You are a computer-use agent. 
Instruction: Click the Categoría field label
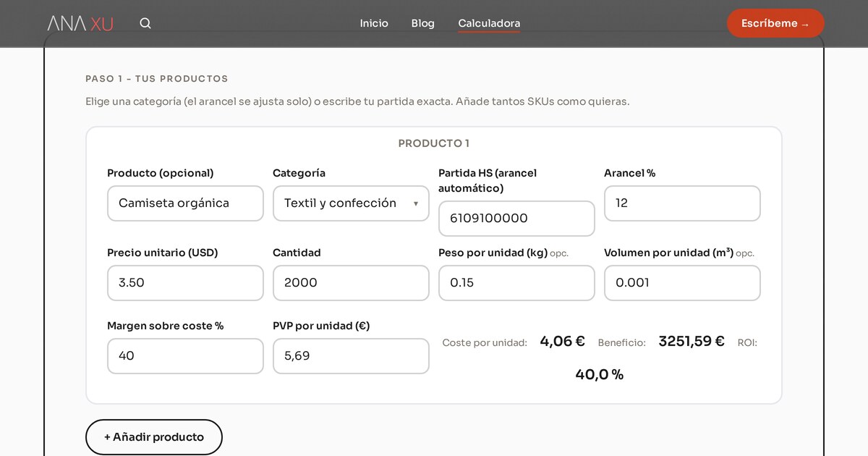(299, 173)
